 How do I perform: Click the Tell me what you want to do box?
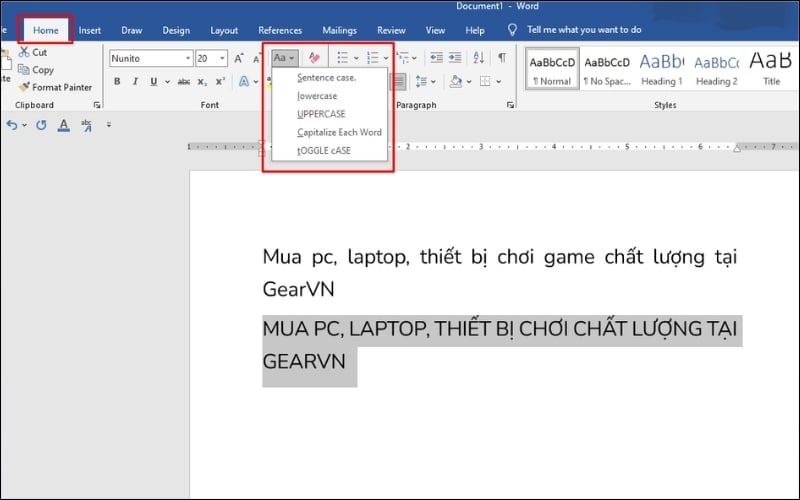point(584,30)
